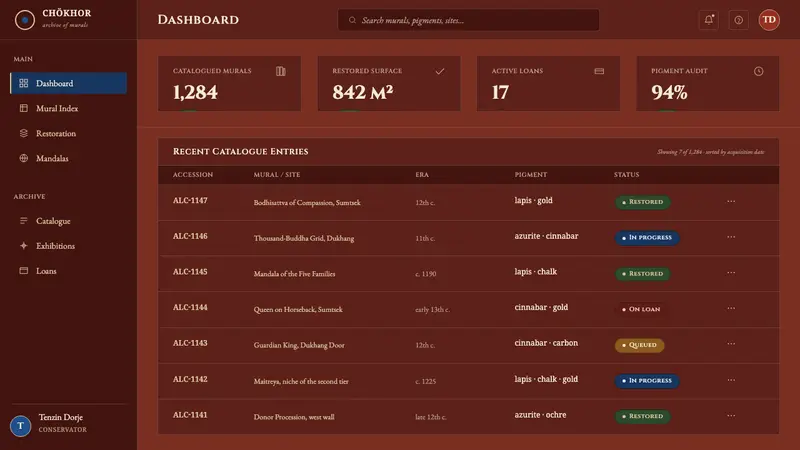Click 'Donor Procession, west wall' entry
The image size is (800, 450).
[x=294, y=417]
